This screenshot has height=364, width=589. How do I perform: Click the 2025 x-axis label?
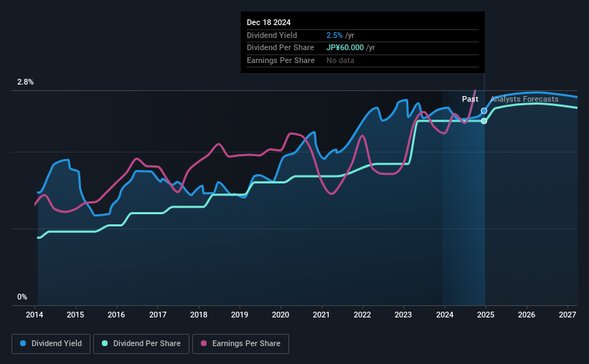tap(485, 315)
